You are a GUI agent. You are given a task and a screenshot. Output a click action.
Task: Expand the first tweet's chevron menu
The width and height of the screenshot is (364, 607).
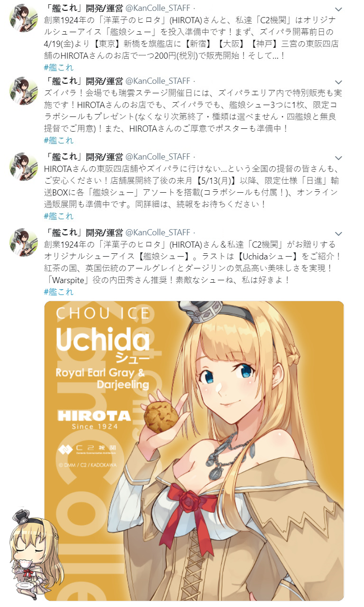338,9
